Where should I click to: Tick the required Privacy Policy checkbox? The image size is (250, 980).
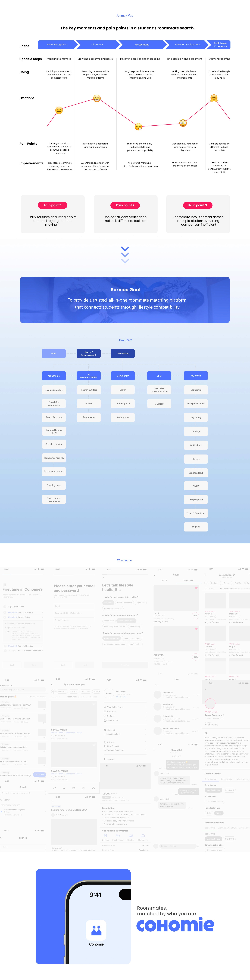(5, 617)
